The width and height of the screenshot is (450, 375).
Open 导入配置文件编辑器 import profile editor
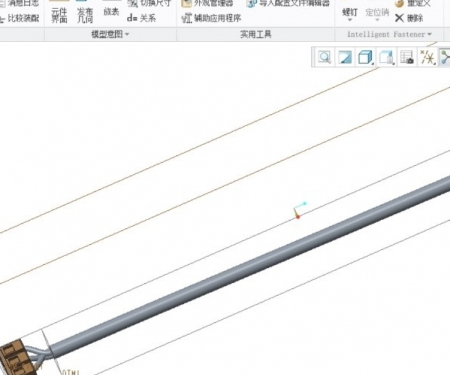[x=288, y=3]
